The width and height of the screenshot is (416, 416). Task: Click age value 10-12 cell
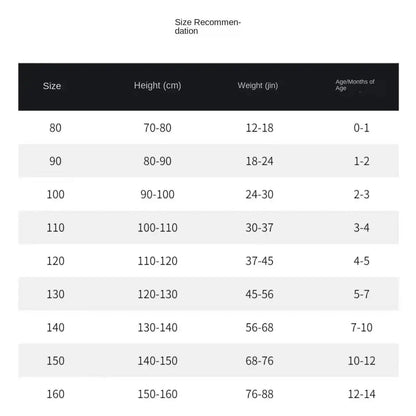coord(361,361)
